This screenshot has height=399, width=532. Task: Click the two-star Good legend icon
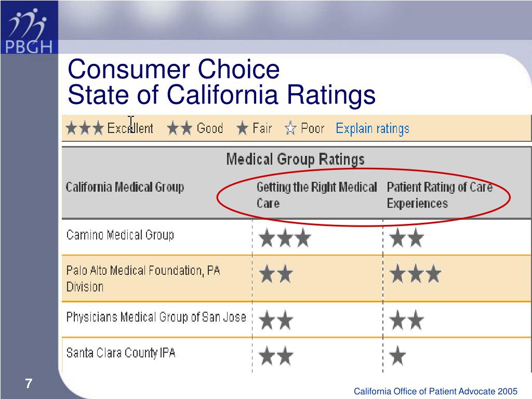click(x=180, y=128)
